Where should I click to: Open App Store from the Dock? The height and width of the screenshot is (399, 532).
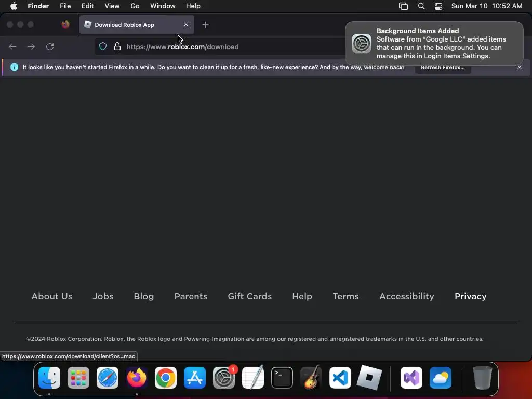[x=195, y=378]
